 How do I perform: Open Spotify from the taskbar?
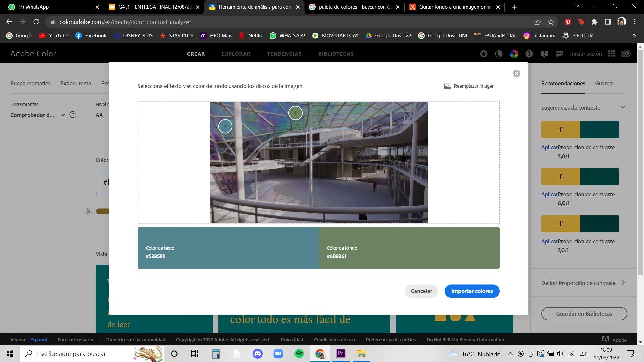click(x=299, y=354)
